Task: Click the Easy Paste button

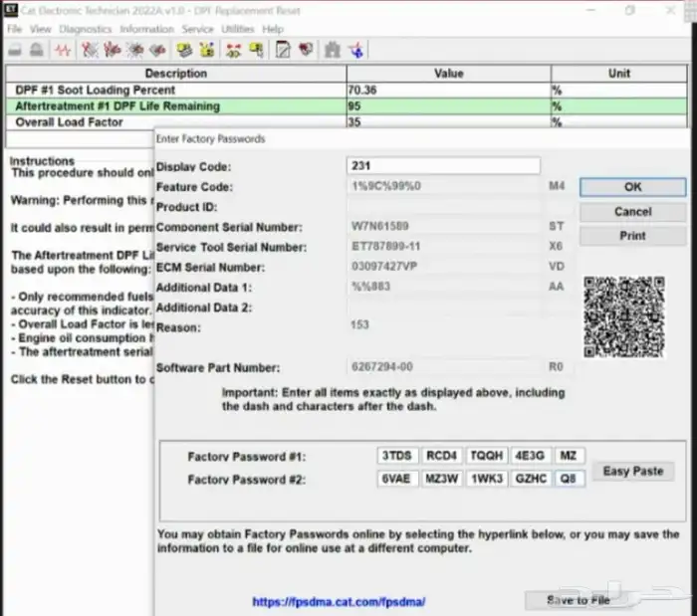Action: (633, 471)
